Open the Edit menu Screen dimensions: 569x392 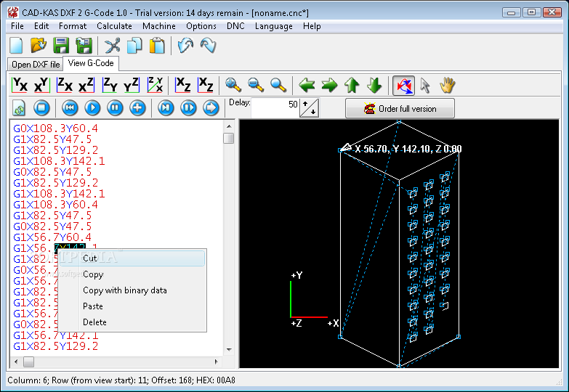tap(41, 26)
